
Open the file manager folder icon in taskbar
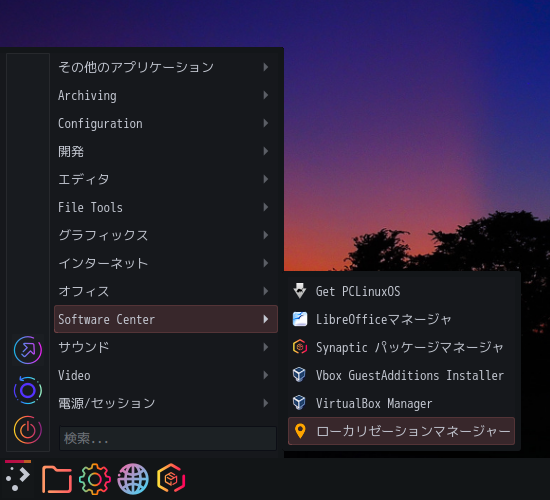57,479
